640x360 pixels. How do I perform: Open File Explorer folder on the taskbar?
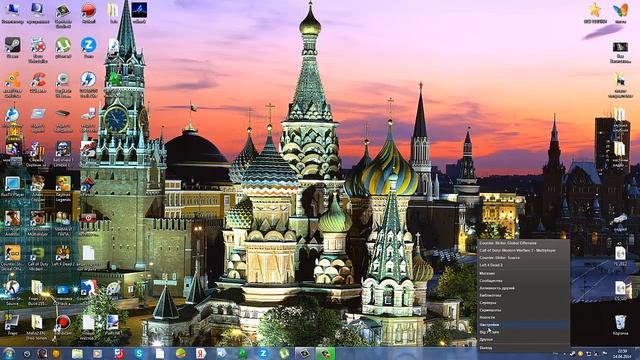pyautogui.click(x=77, y=353)
